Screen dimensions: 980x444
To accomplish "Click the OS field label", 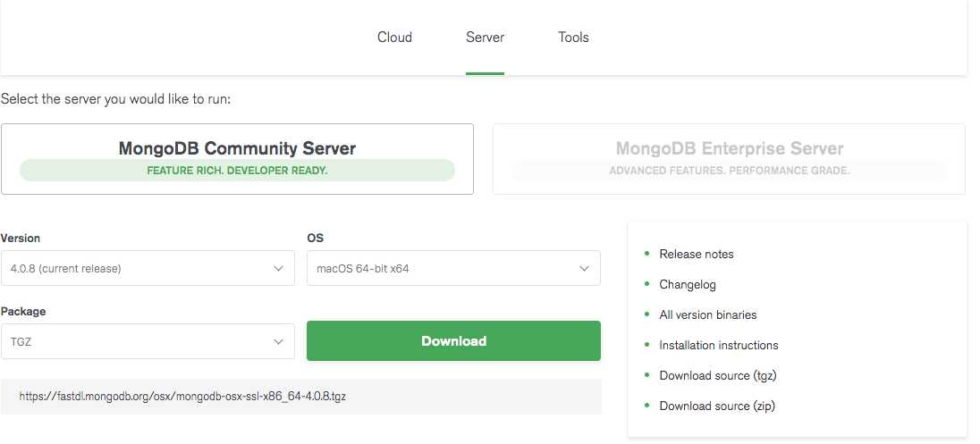I will tap(315, 238).
